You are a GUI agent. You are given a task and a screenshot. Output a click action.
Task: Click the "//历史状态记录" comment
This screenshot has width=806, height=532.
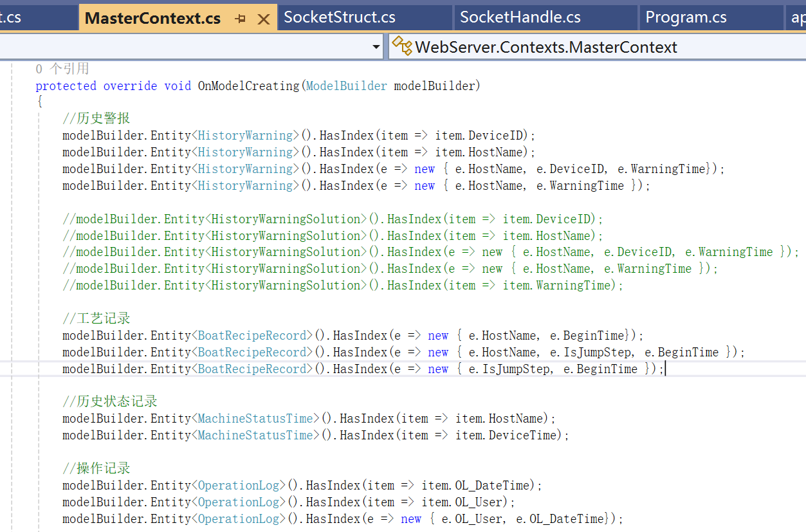(110, 401)
